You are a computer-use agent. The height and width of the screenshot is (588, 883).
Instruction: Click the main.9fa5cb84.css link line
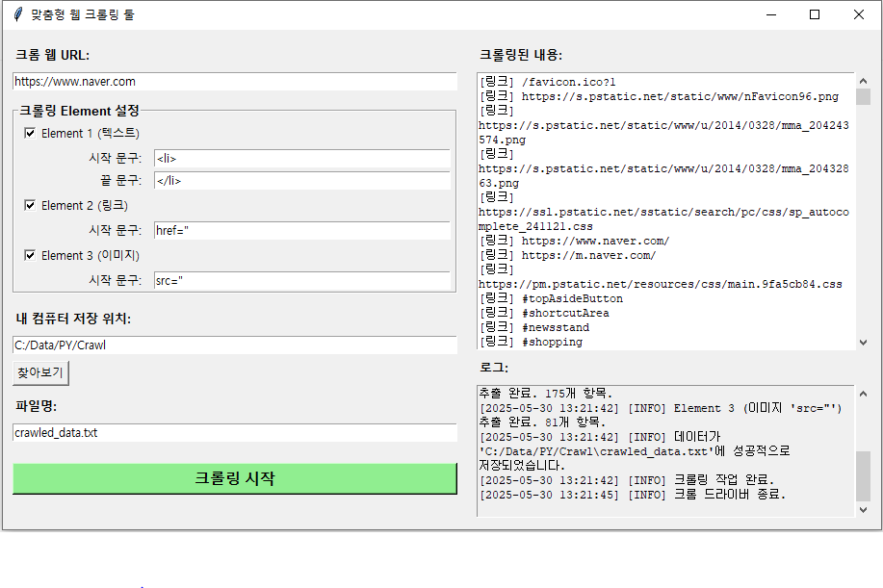click(660, 284)
